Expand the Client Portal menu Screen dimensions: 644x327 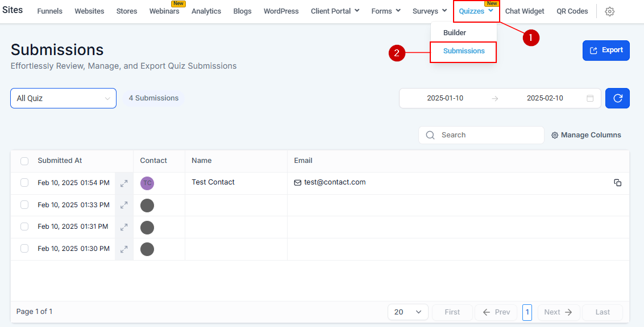pos(335,11)
